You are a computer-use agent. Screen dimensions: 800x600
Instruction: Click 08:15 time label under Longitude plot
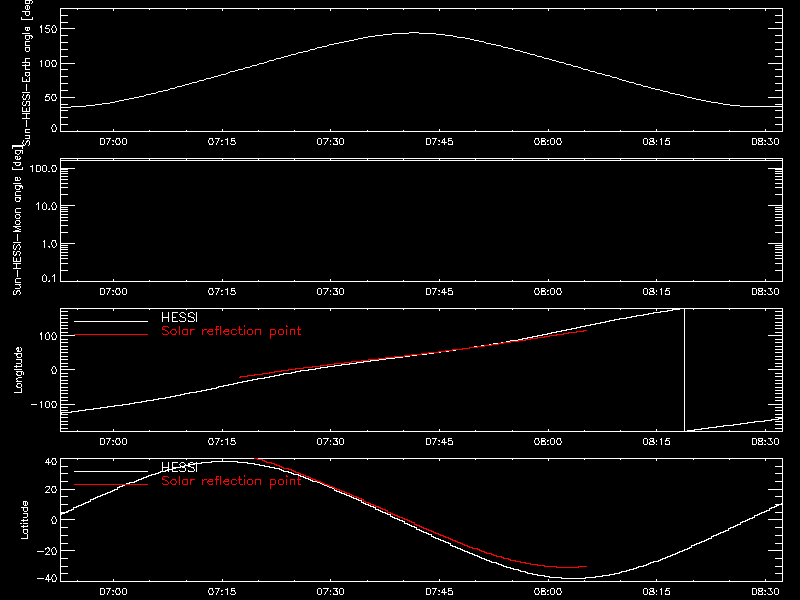[657, 441]
